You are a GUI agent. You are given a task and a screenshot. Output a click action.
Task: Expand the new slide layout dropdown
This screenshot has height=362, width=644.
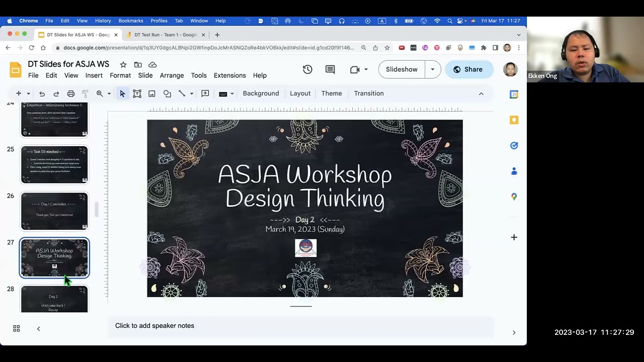[x=28, y=94]
